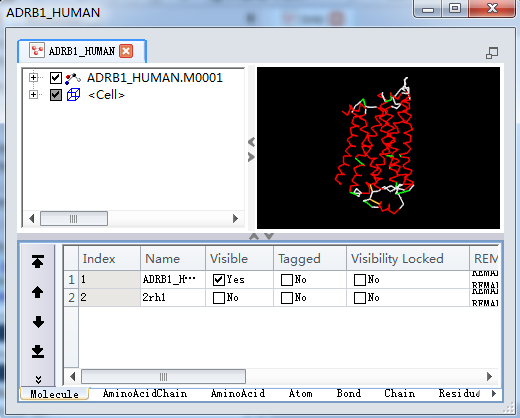Select the <Cell> tree item label

pyautogui.click(x=106, y=95)
